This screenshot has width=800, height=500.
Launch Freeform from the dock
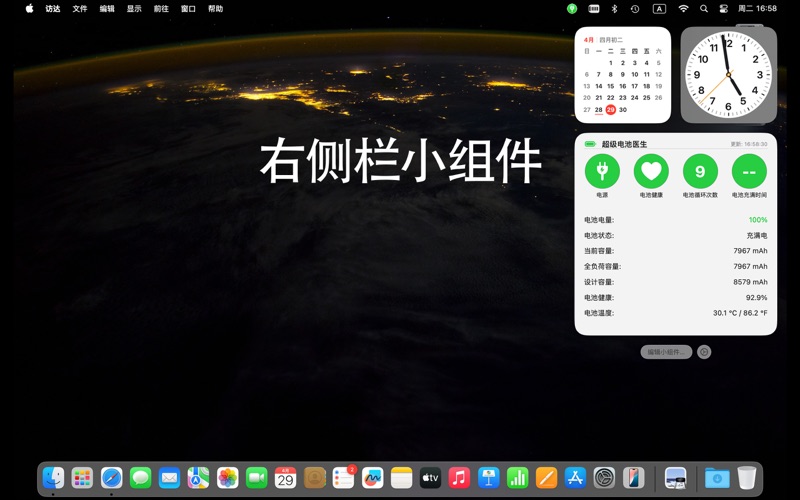[372, 478]
